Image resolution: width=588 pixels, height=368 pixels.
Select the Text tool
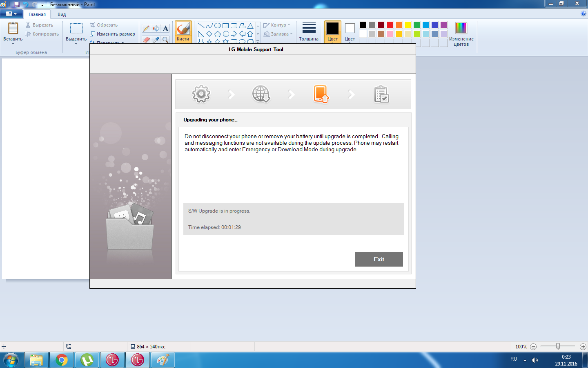[x=165, y=28]
